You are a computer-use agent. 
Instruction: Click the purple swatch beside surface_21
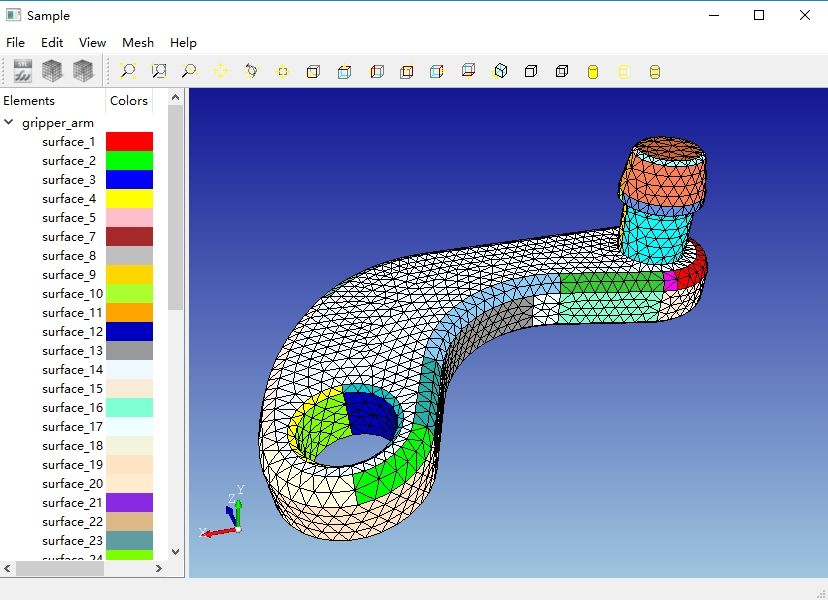129,503
